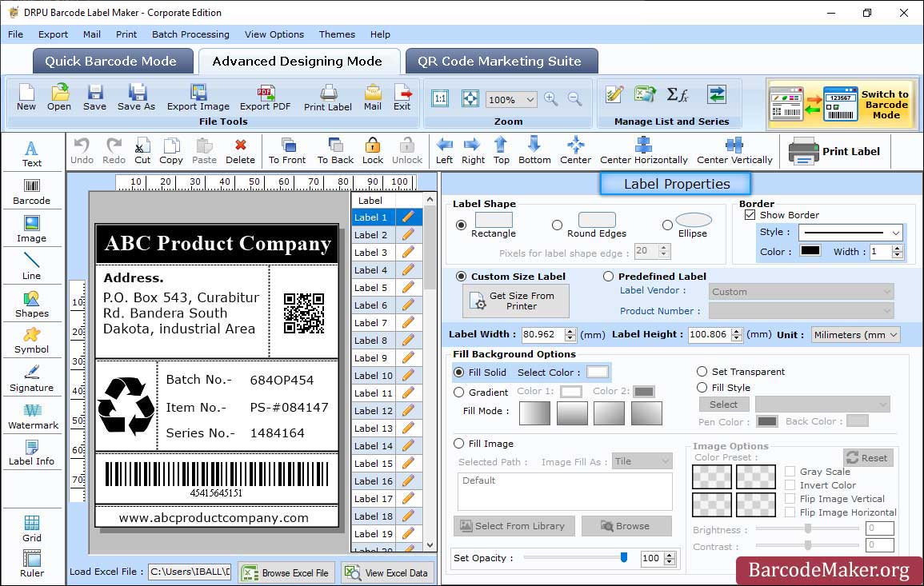Click the large Print Label button
Viewport: 924px width, 586px height.
click(x=835, y=151)
